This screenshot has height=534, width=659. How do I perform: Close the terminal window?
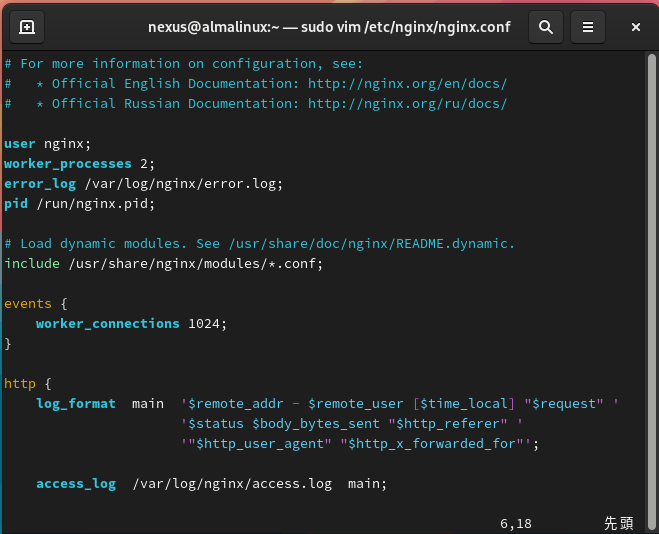pyautogui.click(x=636, y=27)
